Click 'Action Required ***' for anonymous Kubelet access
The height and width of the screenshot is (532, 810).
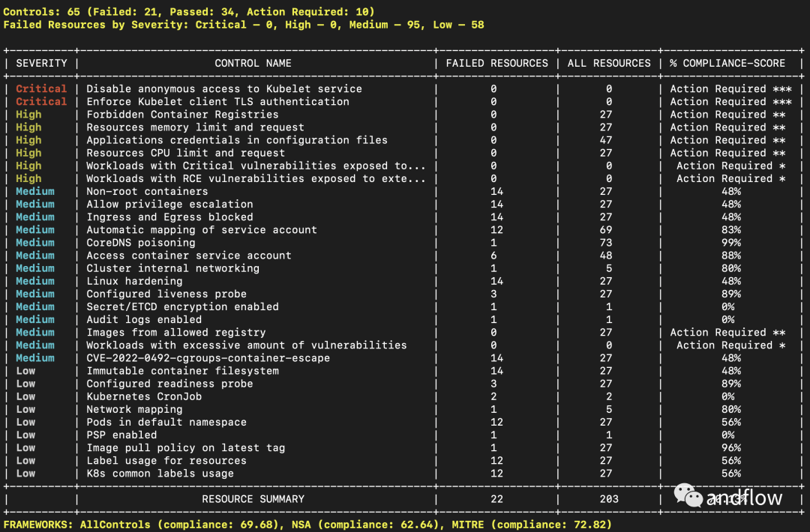click(x=731, y=88)
